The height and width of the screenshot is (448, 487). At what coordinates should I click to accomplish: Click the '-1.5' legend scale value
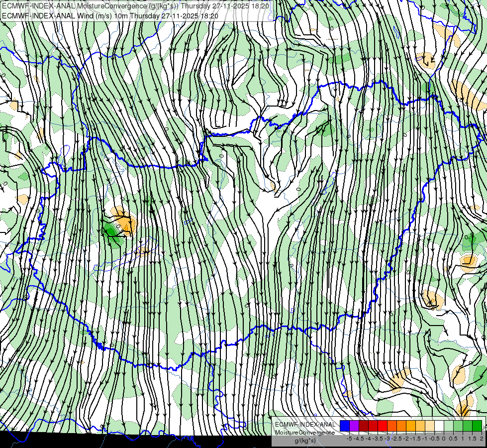(415, 439)
